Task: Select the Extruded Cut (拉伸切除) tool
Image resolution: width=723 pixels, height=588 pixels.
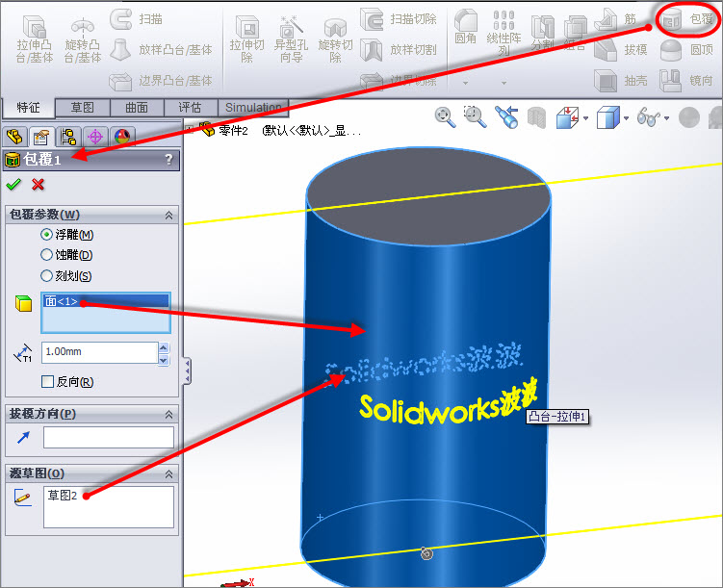Action: click(246, 39)
